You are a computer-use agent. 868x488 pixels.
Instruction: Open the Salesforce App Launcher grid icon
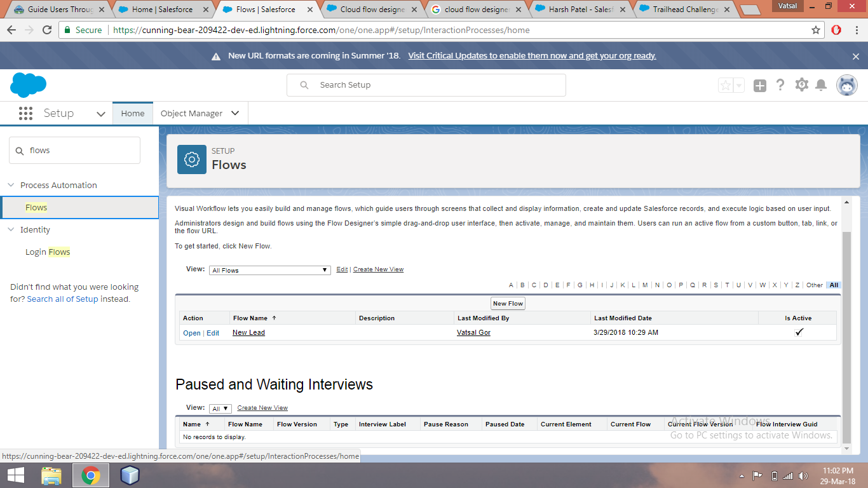[25, 113]
